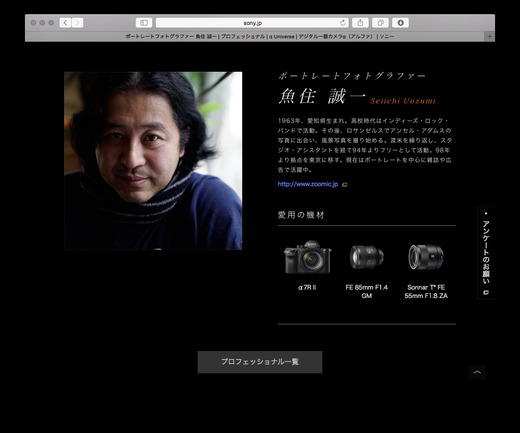The width and height of the screenshot is (520, 433).
Task: Click the forward navigation arrow
Action: [x=77, y=23]
